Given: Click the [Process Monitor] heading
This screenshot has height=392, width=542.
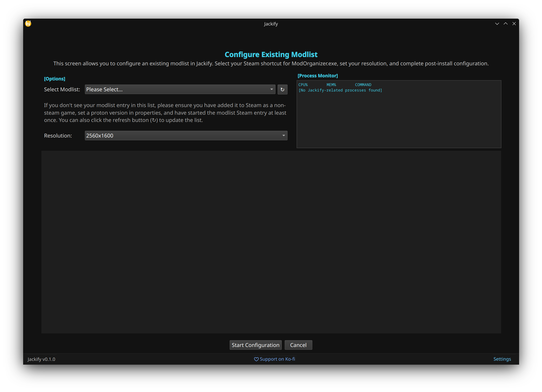Looking at the screenshot, I should click(x=318, y=76).
